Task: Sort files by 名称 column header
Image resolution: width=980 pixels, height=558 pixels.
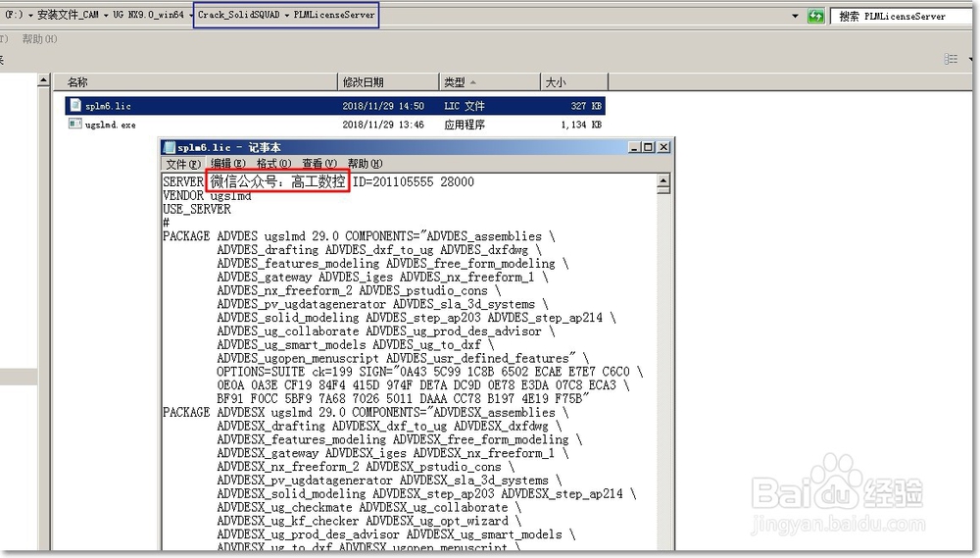Action: pyautogui.click(x=195, y=82)
